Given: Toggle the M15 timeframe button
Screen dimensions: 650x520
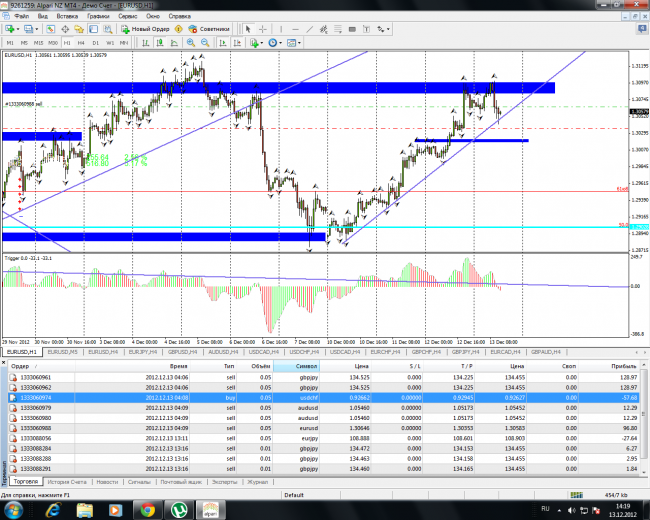Looking at the screenshot, I should point(38,44).
